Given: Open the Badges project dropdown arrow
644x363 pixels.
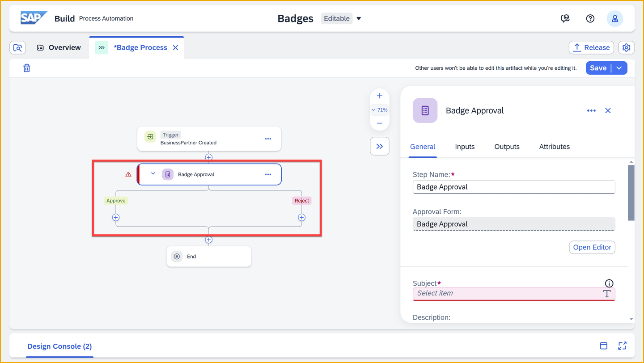Looking at the screenshot, I should point(359,19).
